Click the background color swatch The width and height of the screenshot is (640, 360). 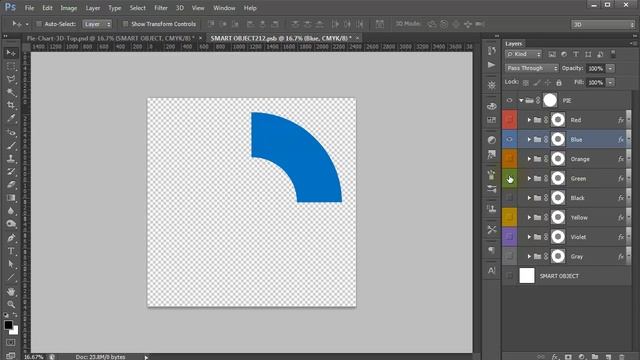[15, 330]
